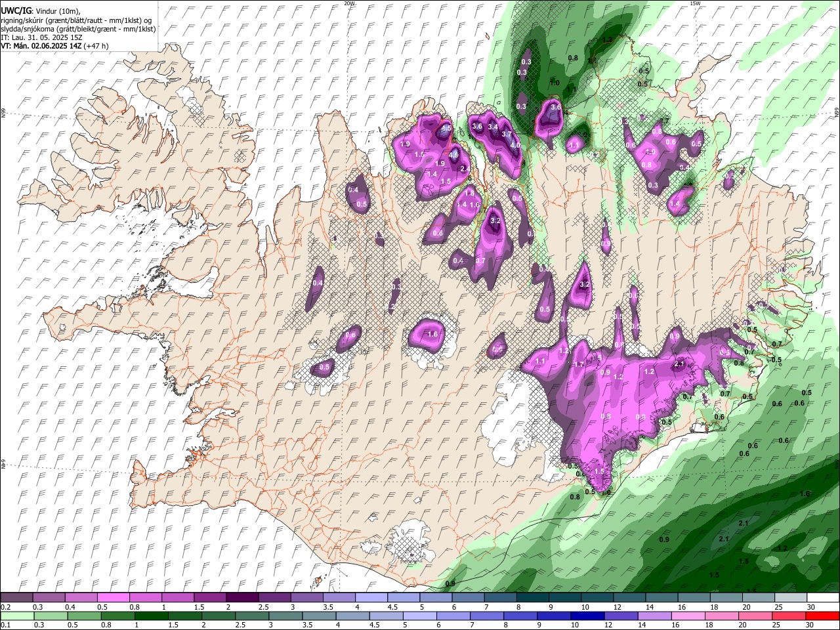
Task: Select the bright pink snow swatch labeled 0.5
Action: 113,598
